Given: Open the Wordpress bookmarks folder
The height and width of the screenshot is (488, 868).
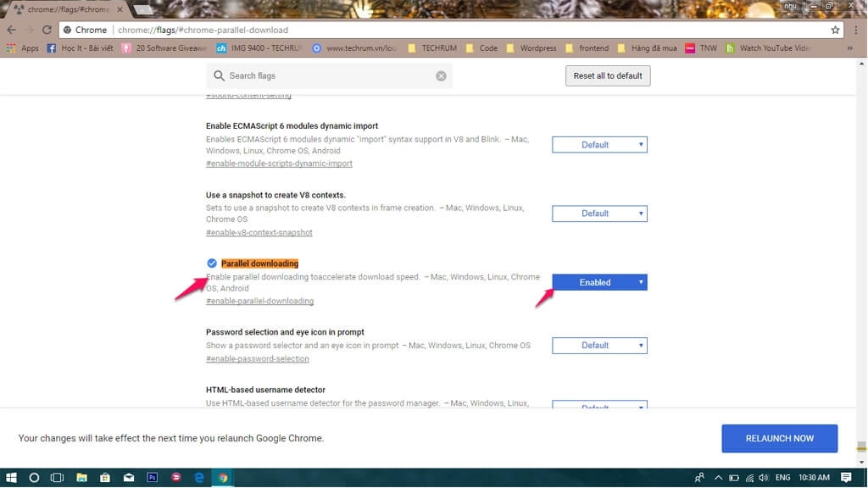Looking at the screenshot, I should point(532,48).
